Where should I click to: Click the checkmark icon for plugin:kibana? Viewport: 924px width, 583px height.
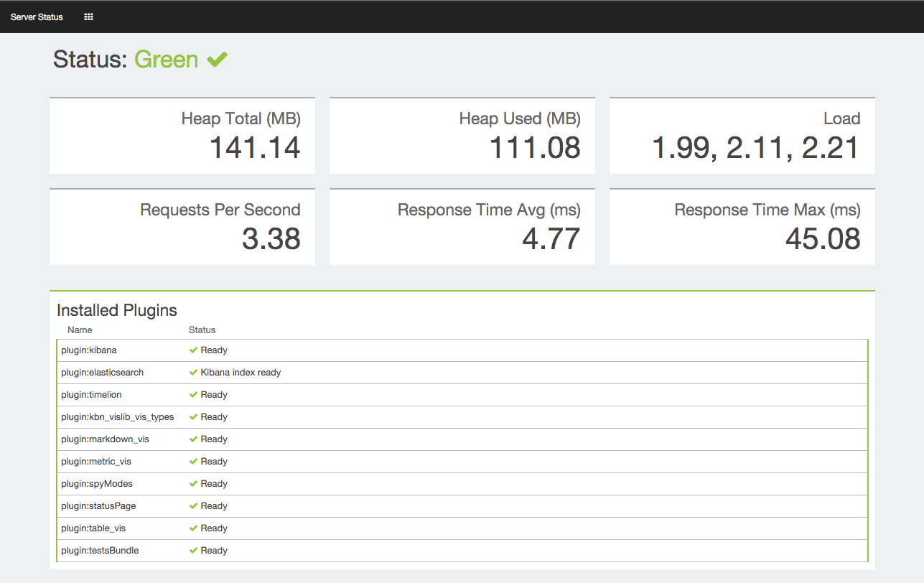[x=193, y=350]
